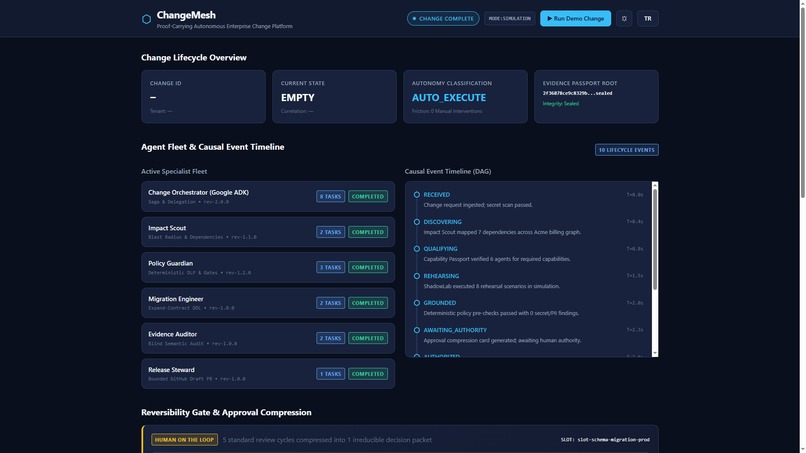The height and width of the screenshot is (453, 806).
Task: Toggle the light/dark theme sun icon
Action: pyautogui.click(x=624, y=19)
